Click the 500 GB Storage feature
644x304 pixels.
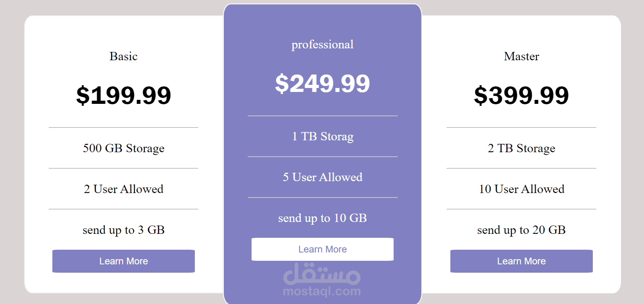coord(123,148)
